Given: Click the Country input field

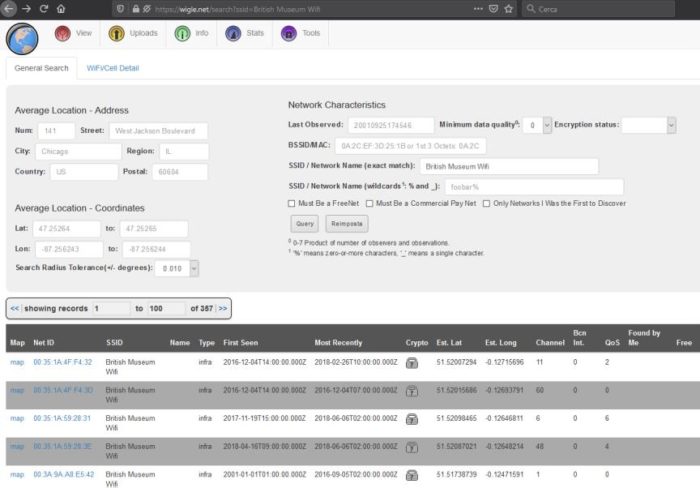Looking at the screenshot, I should pos(84,172).
